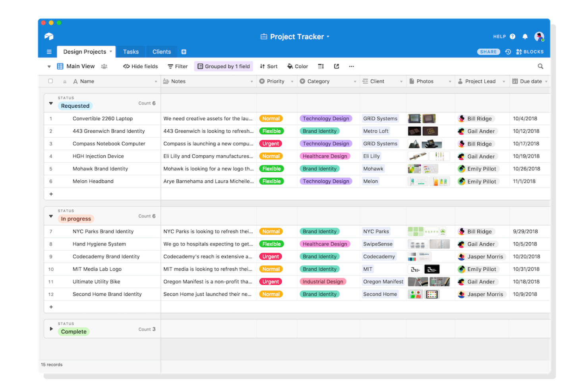Open the Color options in the toolbar

(297, 66)
